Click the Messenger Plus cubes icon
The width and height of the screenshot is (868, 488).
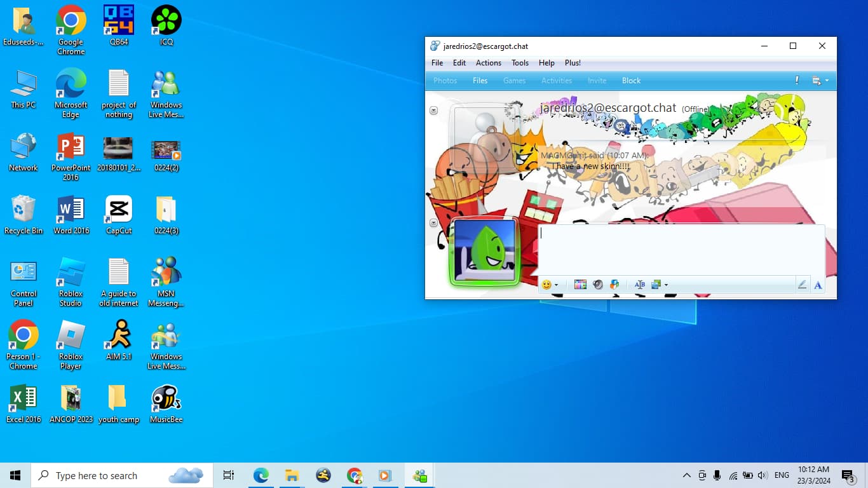click(x=614, y=285)
